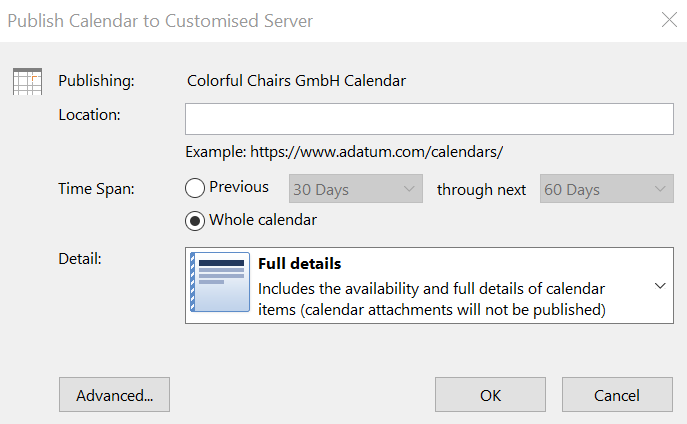Click the Colorful Chairs GmbH Calendar name

(x=296, y=81)
